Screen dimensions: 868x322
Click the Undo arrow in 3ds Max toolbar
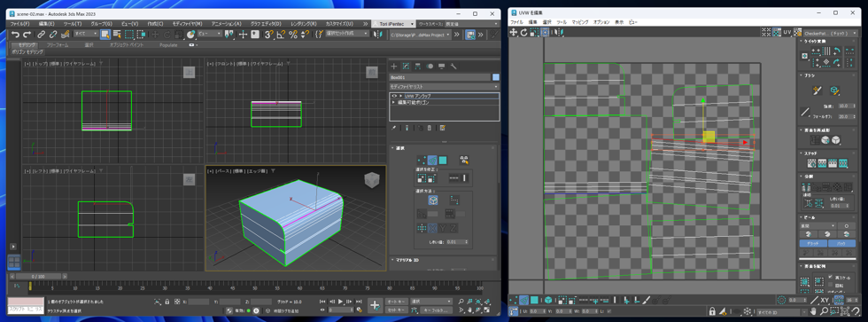point(16,35)
